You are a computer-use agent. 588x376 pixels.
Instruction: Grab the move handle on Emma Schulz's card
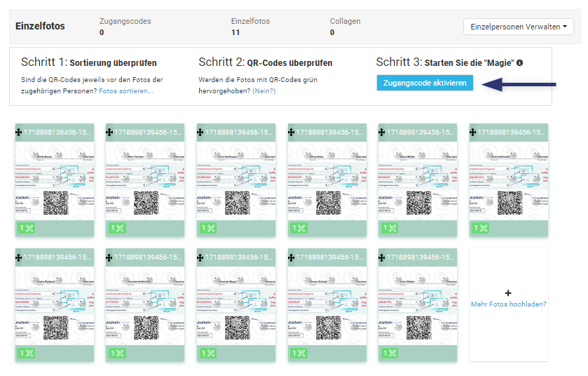(x=291, y=257)
